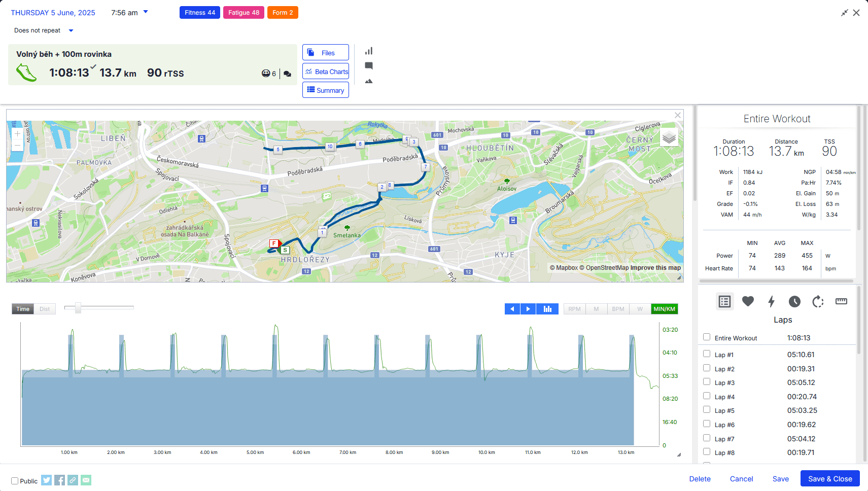This screenshot has height=491, width=868.
Task: Click the workout date Thursday 5 June
Action: pyautogui.click(x=53, y=13)
